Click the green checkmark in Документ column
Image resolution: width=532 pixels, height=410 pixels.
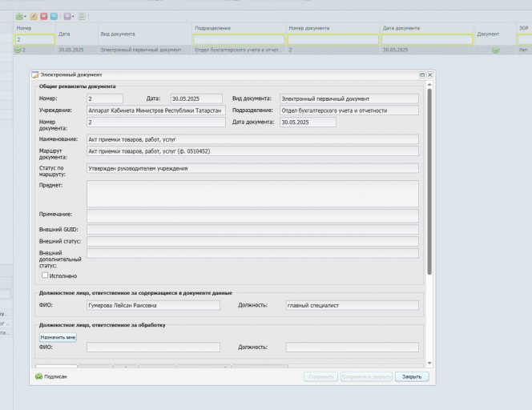point(496,50)
